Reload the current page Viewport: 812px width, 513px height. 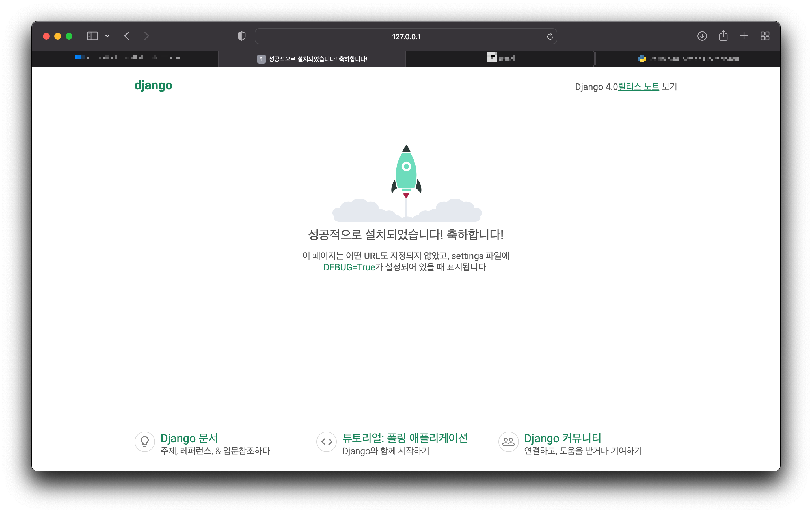(550, 36)
